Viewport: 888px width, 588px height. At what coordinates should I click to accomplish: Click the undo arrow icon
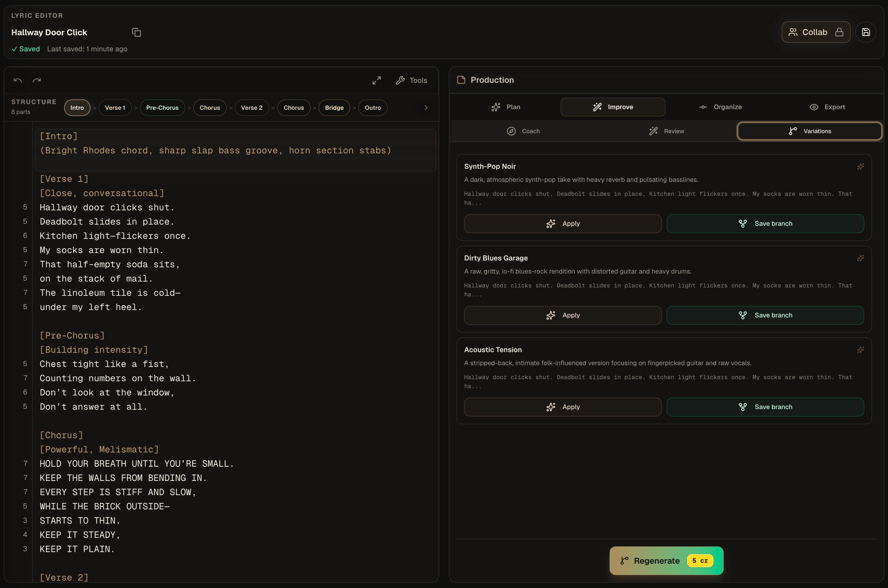18,80
